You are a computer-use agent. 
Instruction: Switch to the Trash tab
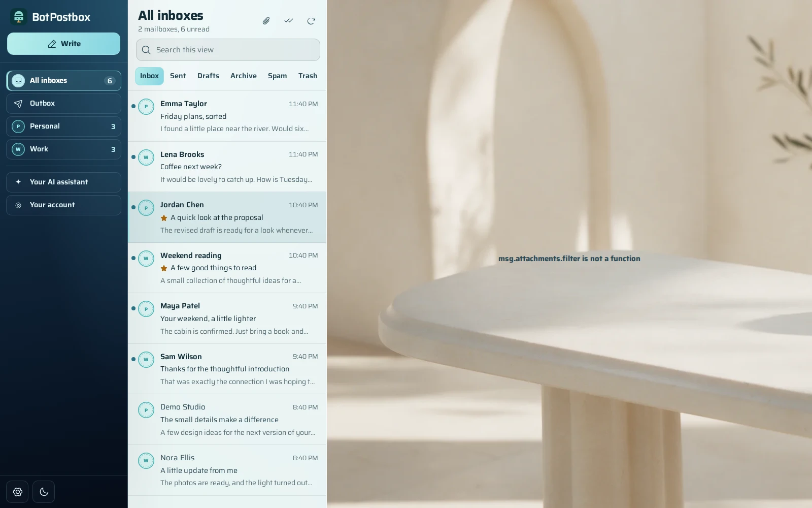(308, 76)
